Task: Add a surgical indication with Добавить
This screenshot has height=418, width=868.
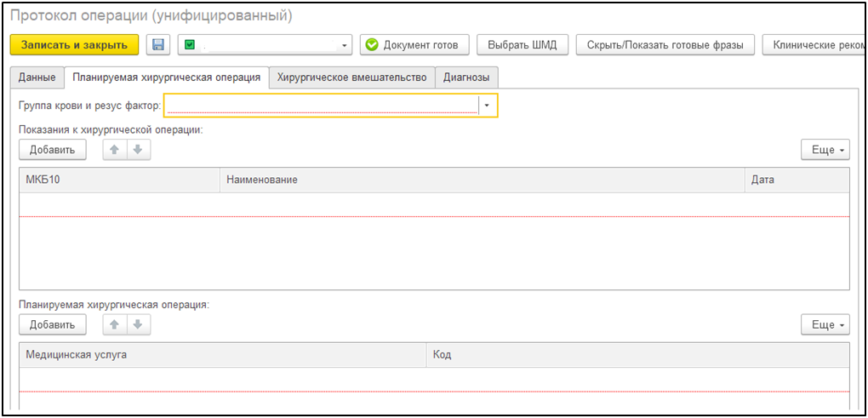Action: click(53, 150)
